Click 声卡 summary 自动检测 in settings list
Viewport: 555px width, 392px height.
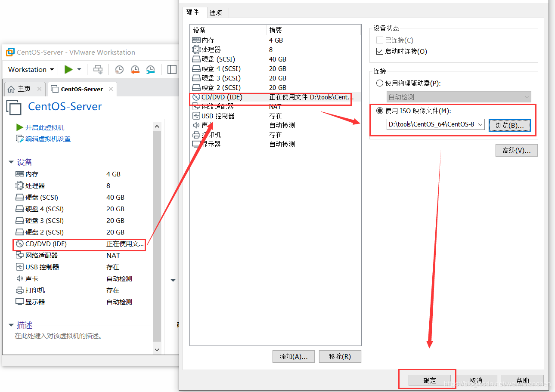[282, 125]
